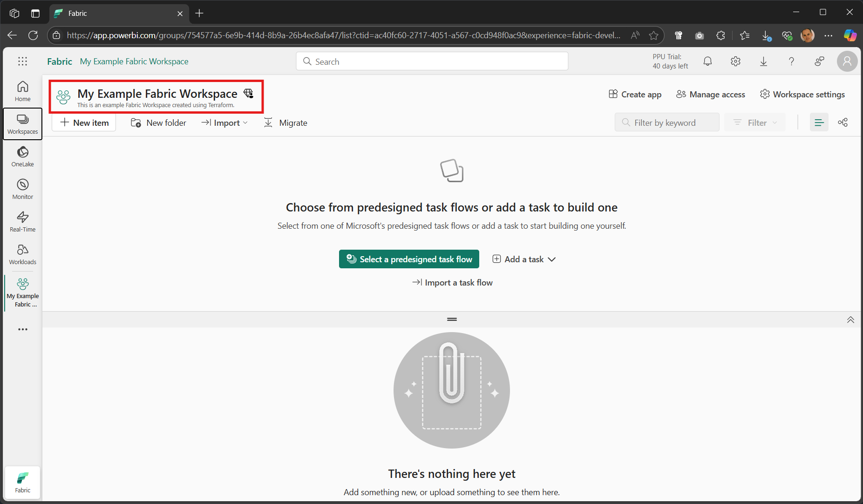Select a predesigned task flow
863x504 pixels.
click(409, 259)
